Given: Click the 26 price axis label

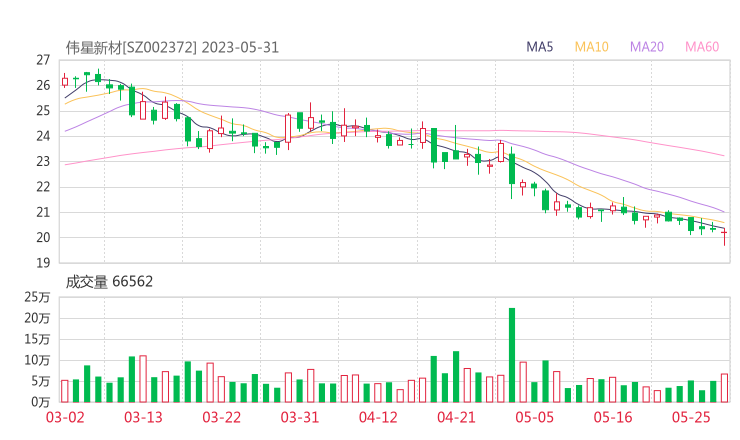Looking at the screenshot, I should [x=43, y=85].
